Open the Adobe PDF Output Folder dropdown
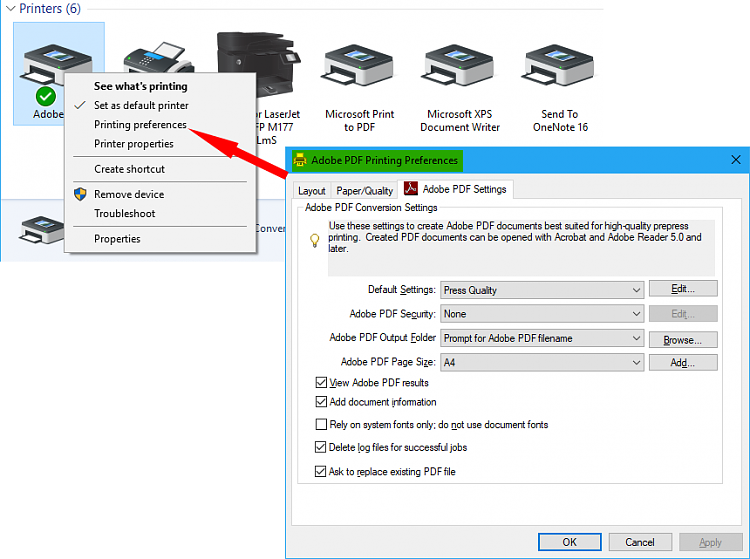Viewport: 750px width, 559px height. pyautogui.click(x=542, y=338)
